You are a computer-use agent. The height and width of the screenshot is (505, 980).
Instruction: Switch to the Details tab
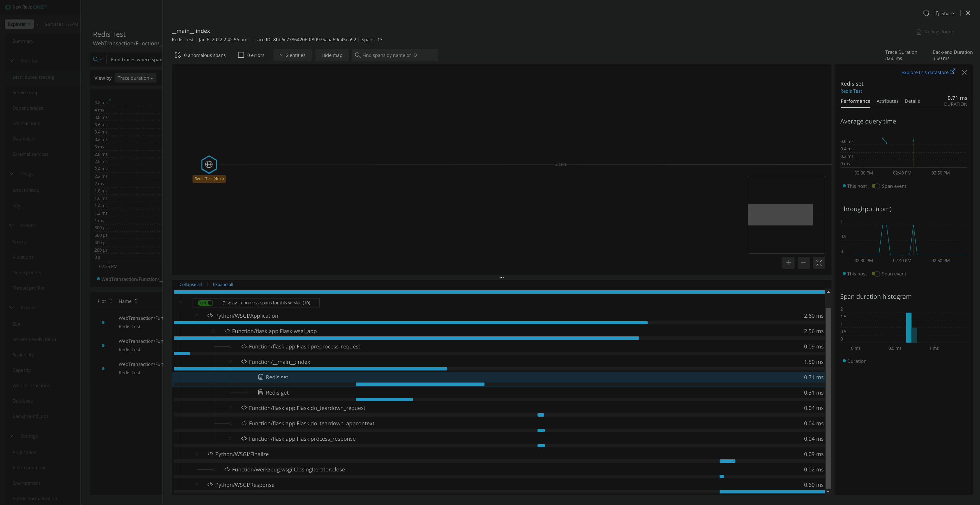(x=912, y=101)
